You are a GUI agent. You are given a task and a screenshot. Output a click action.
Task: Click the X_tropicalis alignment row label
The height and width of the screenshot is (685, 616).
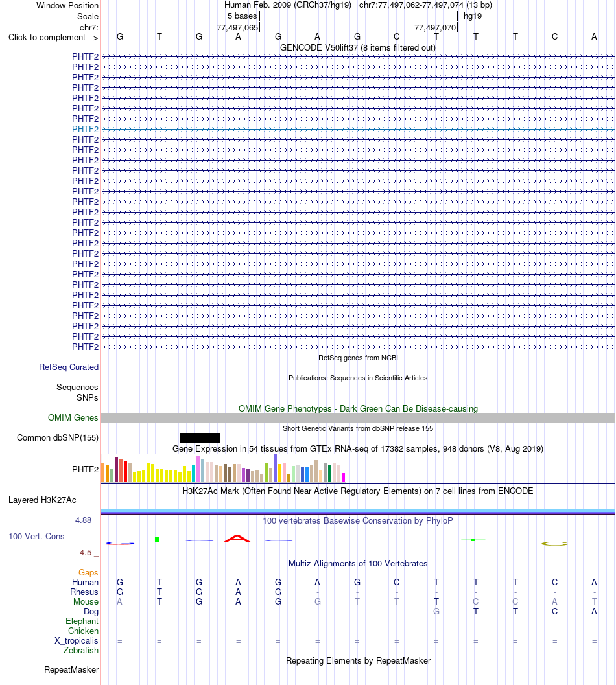77,641
